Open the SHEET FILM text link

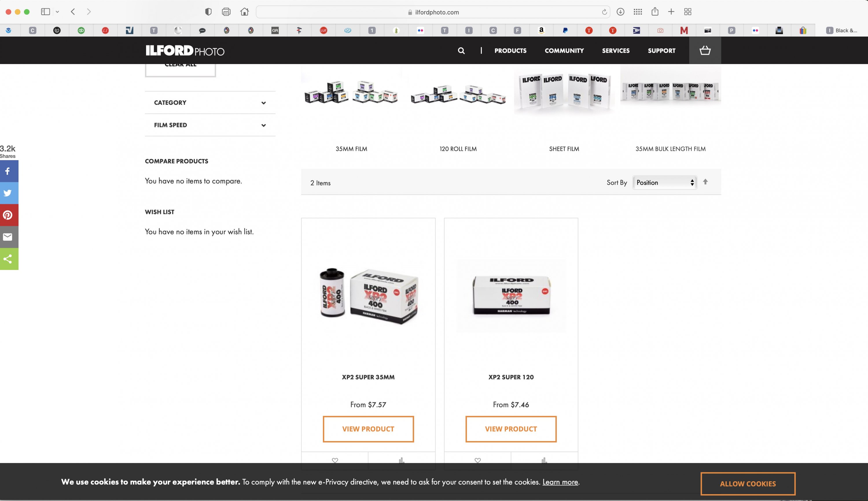click(564, 149)
